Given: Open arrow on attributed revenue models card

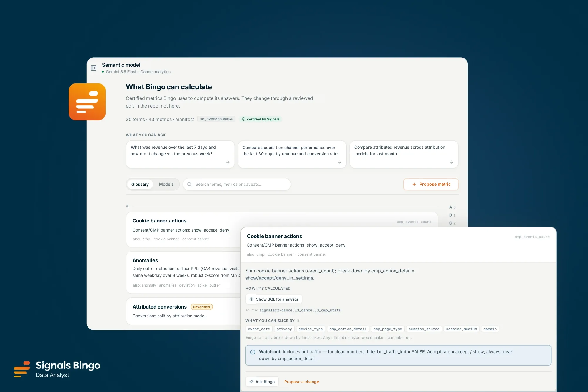Looking at the screenshot, I should click(x=452, y=162).
